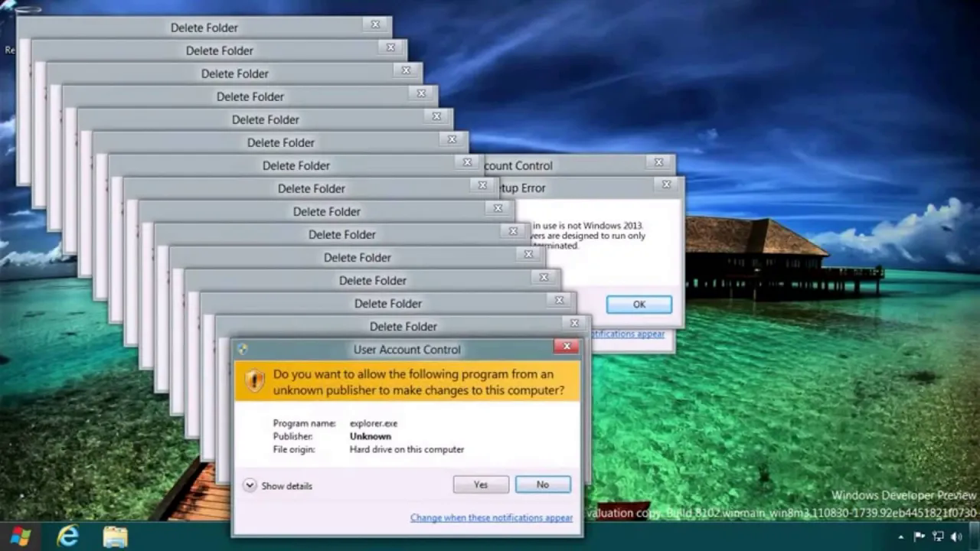
Task: Show hidden system tray icons
Action: pos(902,536)
